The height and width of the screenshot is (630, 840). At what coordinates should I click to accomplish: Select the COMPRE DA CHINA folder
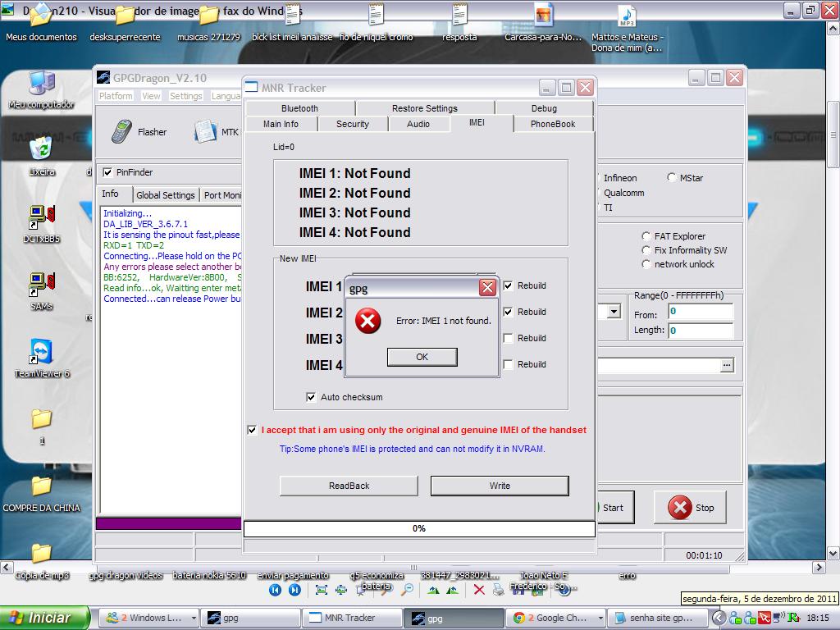point(41,486)
